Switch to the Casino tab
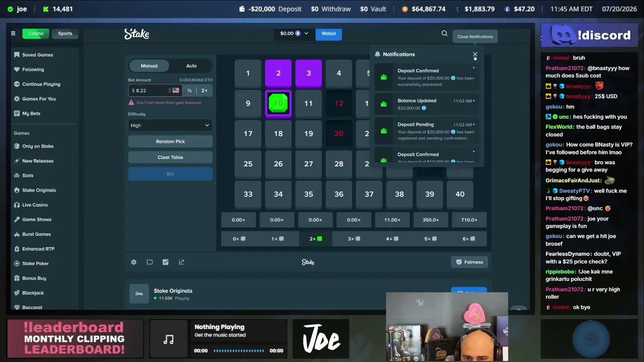 (x=36, y=34)
